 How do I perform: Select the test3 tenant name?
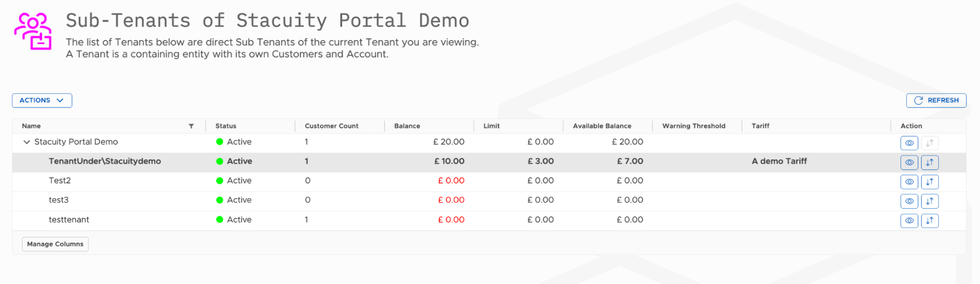59,200
